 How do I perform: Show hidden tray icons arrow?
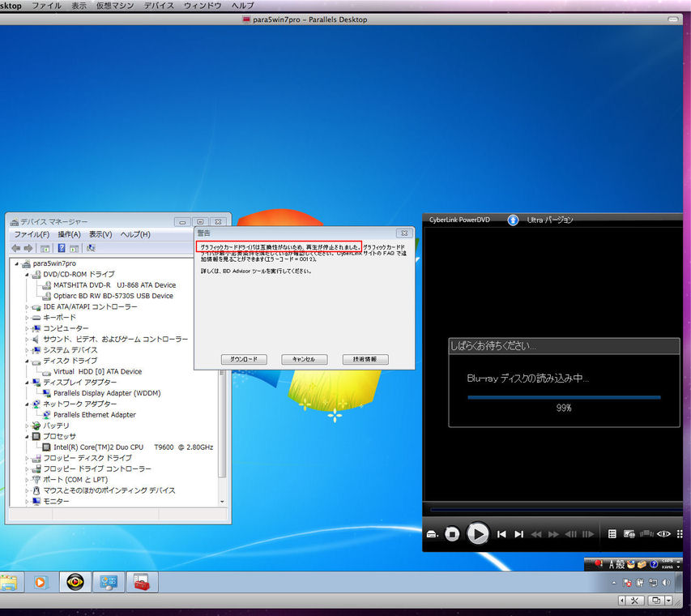click(x=614, y=583)
